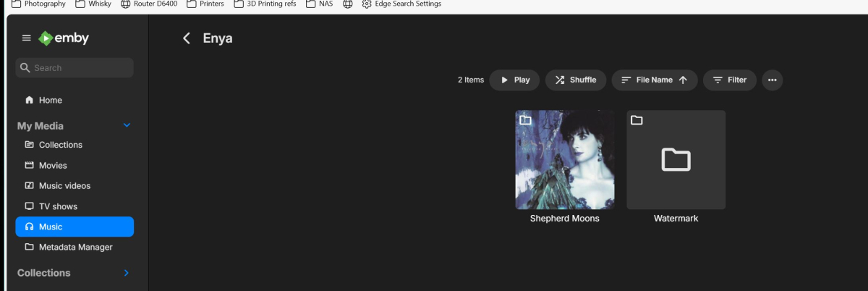This screenshot has height=291, width=868.
Task: Click the Watermark title text
Action: tap(676, 219)
